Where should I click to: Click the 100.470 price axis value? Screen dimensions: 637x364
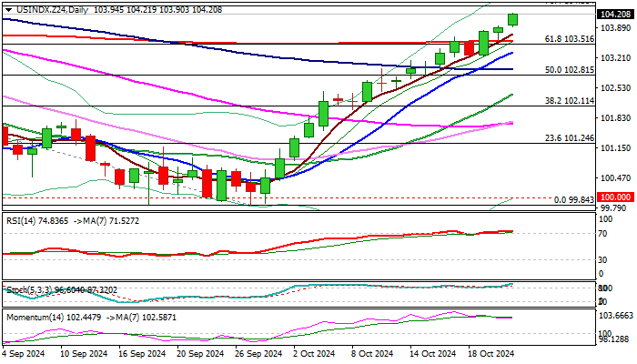click(x=615, y=178)
